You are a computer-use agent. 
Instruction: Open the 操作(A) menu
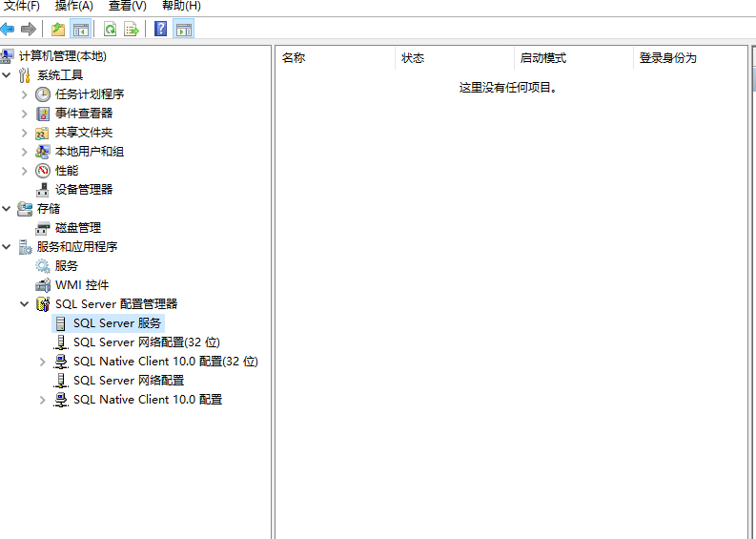point(73,6)
